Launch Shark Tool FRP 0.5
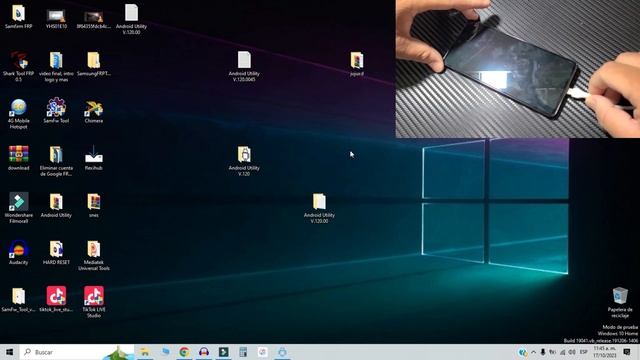Viewport: 640px width, 360px height. point(18,67)
